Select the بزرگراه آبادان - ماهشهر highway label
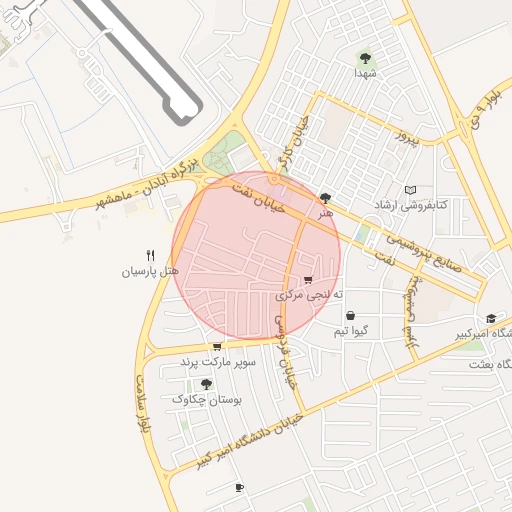The image size is (512, 512). 147,184
